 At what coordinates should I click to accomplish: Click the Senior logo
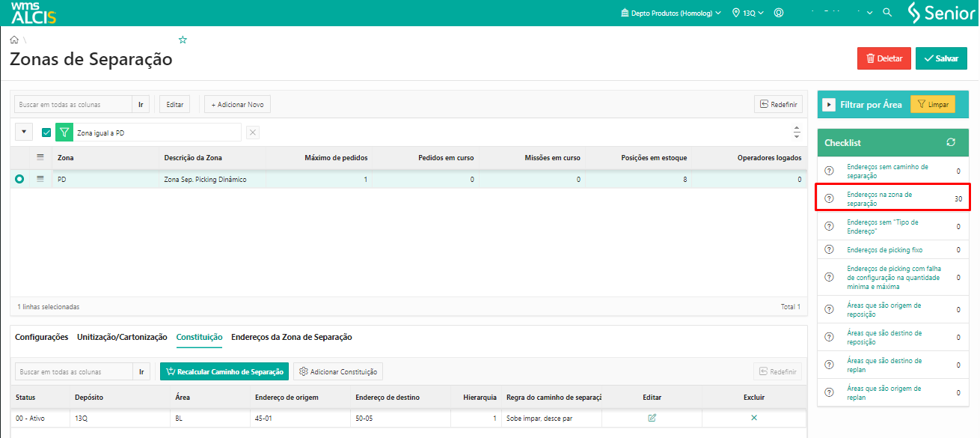[941, 13]
